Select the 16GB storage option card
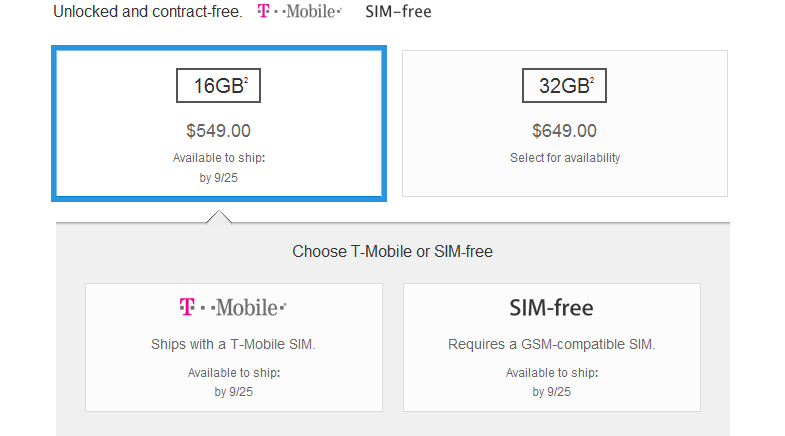 pyautogui.click(x=219, y=124)
